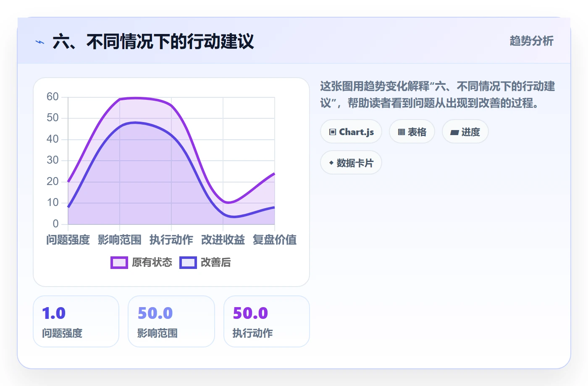Click the 表格 tag
The width and height of the screenshot is (588, 386).
(x=412, y=132)
